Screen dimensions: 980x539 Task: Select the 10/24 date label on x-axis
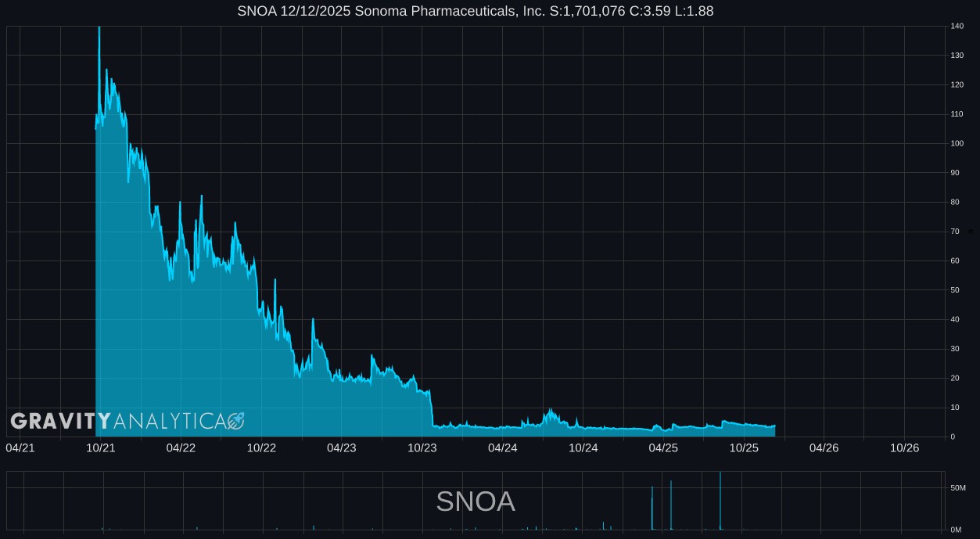pos(583,447)
